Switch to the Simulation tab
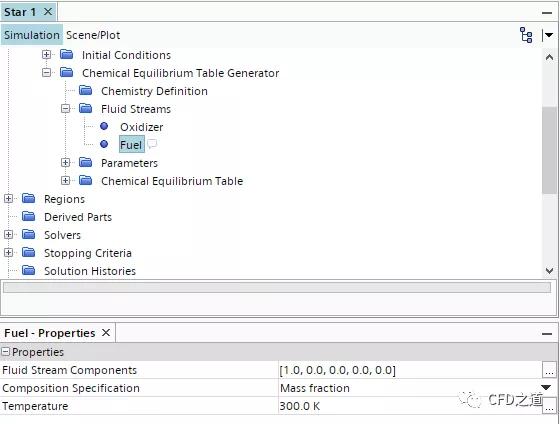The width and height of the screenshot is (560, 424). point(32,35)
